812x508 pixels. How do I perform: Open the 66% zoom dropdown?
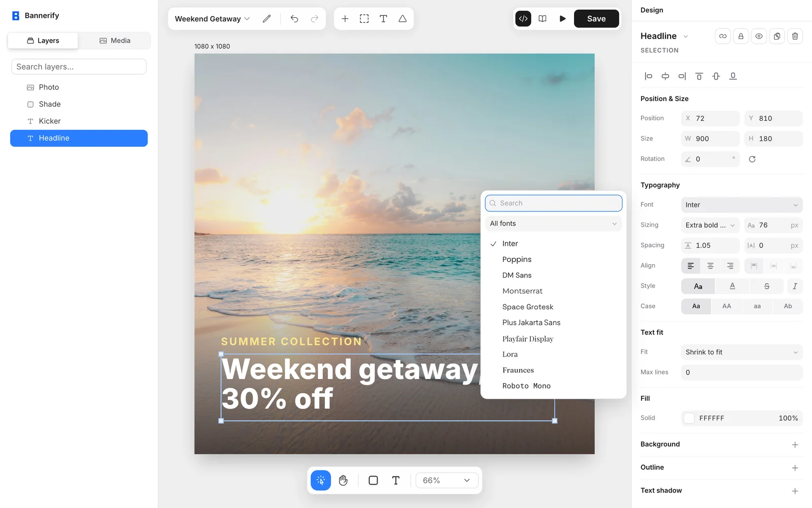tap(447, 480)
